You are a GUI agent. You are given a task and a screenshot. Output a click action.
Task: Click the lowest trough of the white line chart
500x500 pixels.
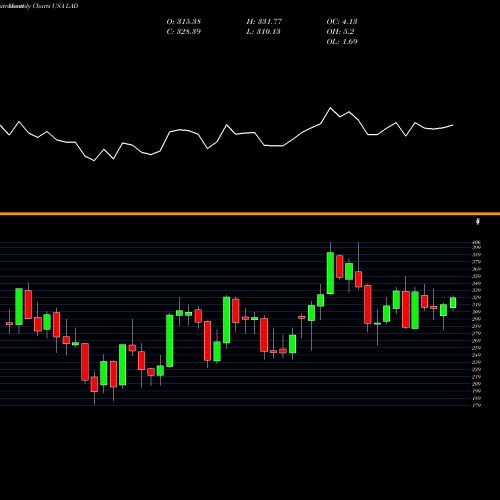click(94, 161)
